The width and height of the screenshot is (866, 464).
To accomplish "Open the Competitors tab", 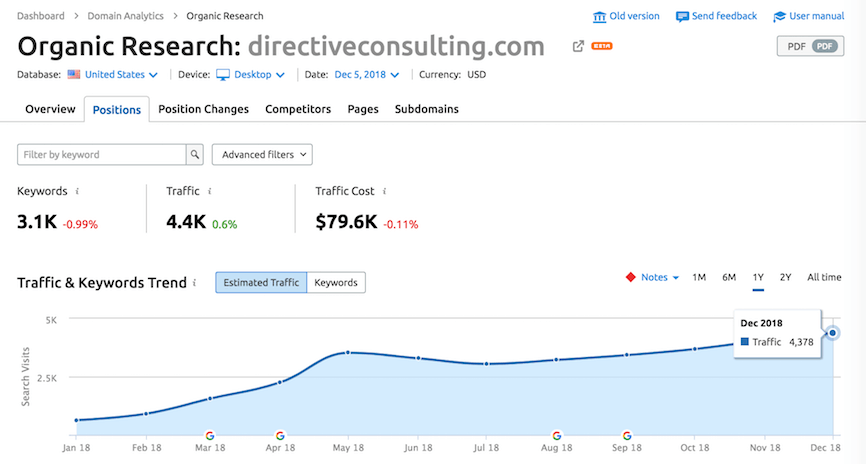I will tap(298, 109).
